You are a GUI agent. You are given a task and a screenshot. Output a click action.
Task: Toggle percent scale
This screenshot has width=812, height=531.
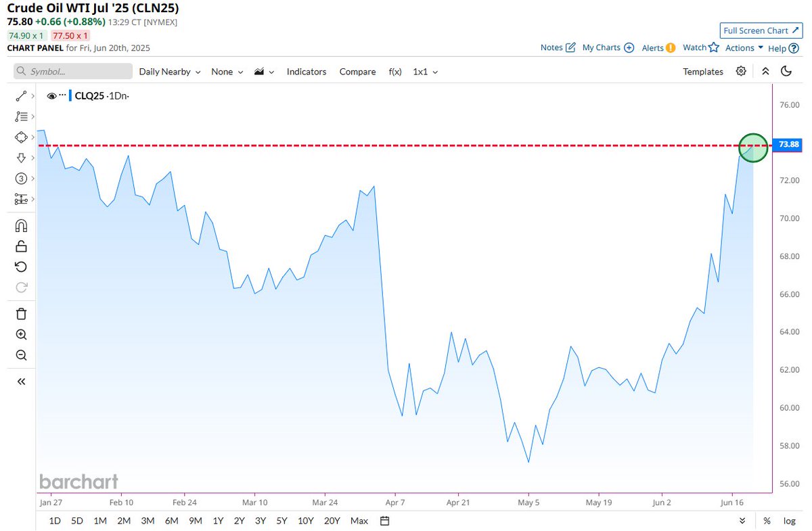767,521
